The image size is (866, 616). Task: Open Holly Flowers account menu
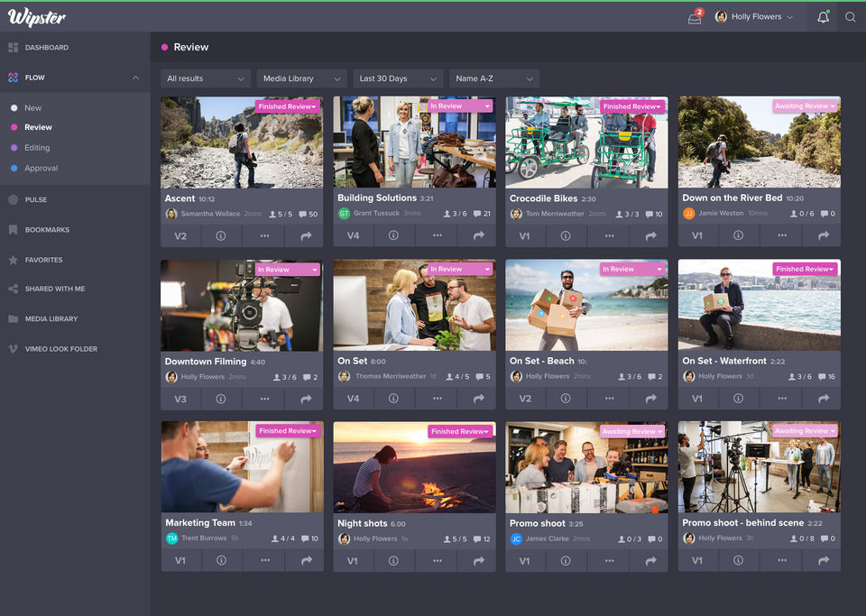click(754, 16)
